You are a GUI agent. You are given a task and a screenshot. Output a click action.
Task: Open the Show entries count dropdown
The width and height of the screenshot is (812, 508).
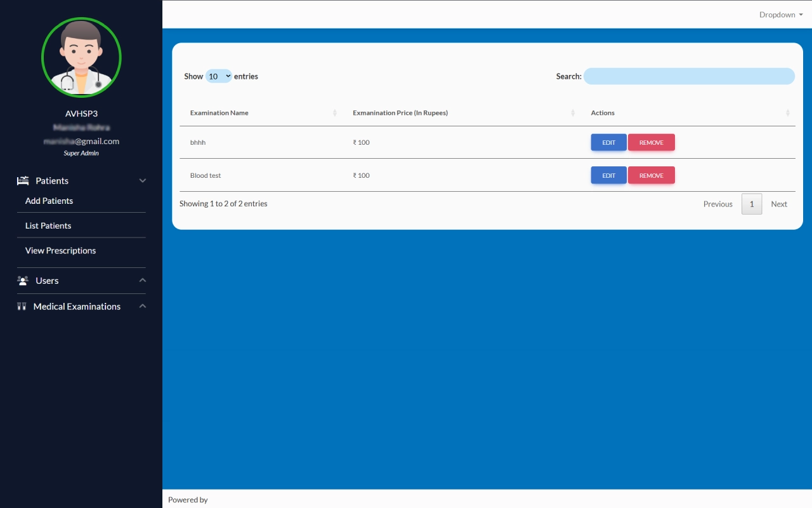coord(219,76)
